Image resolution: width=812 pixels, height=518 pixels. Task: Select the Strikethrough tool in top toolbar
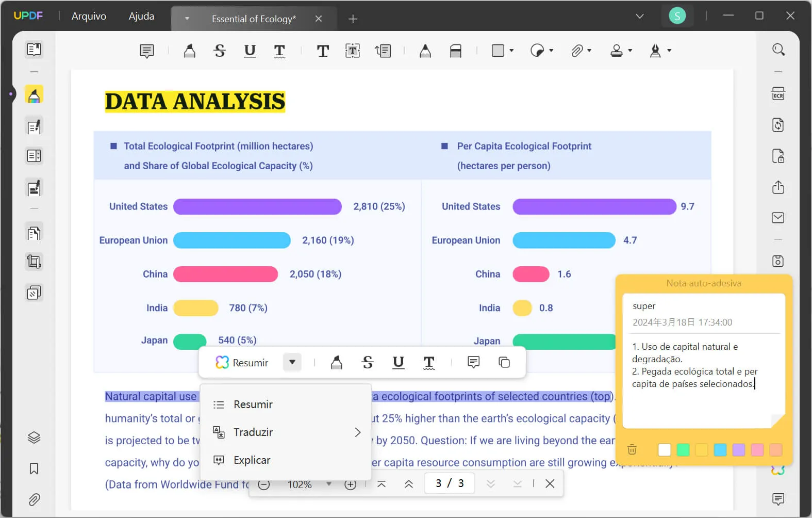click(220, 51)
